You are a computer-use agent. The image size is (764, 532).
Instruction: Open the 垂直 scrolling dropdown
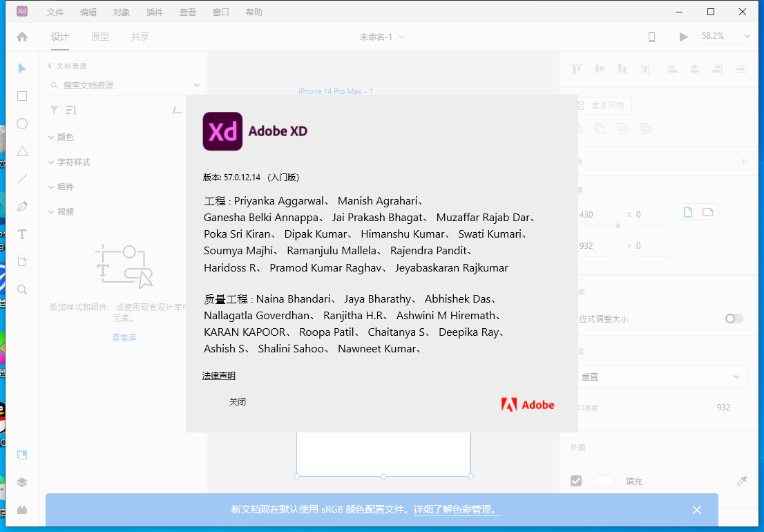[662, 377]
